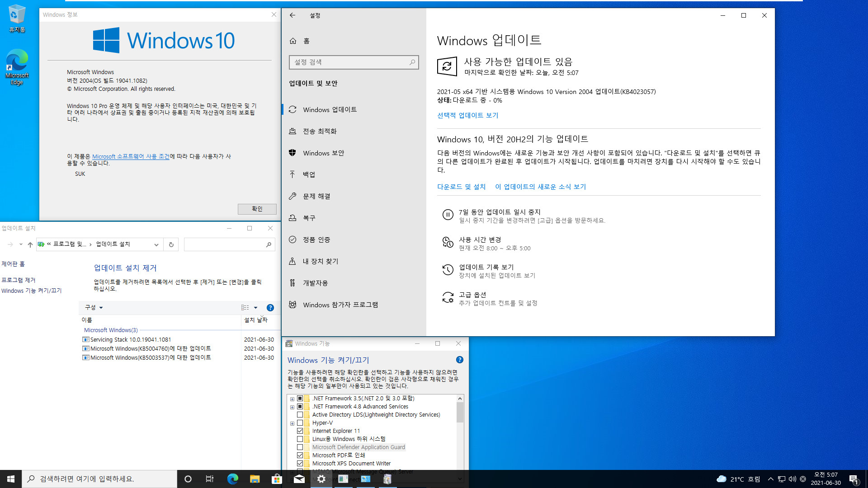Image resolution: width=868 pixels, height=488 pixels.
Task: Open Microsoft software license terms link
Action: click(131, 157)
